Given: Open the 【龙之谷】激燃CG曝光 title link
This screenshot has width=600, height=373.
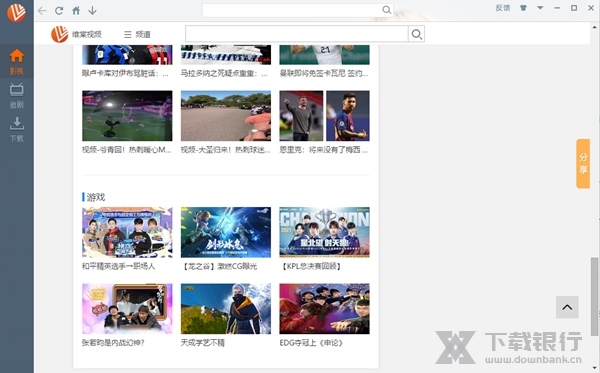Looking at the screenshot, I should coord(219,266).
